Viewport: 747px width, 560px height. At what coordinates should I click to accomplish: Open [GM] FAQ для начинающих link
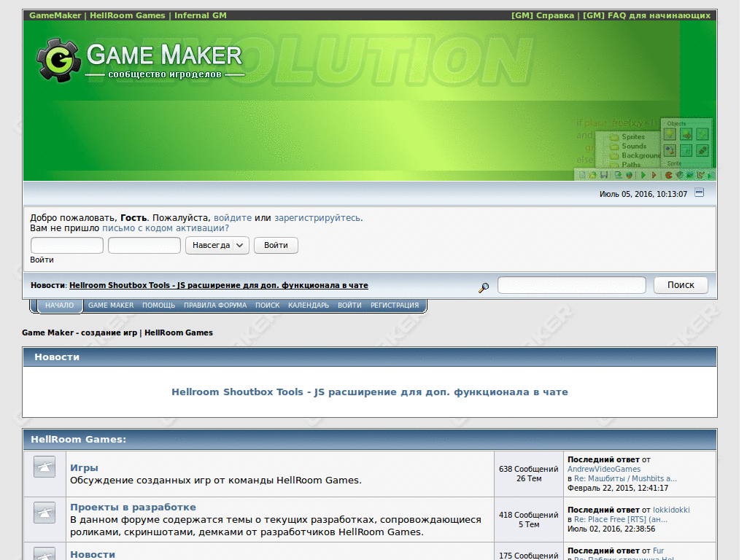[x=646, y=15]
